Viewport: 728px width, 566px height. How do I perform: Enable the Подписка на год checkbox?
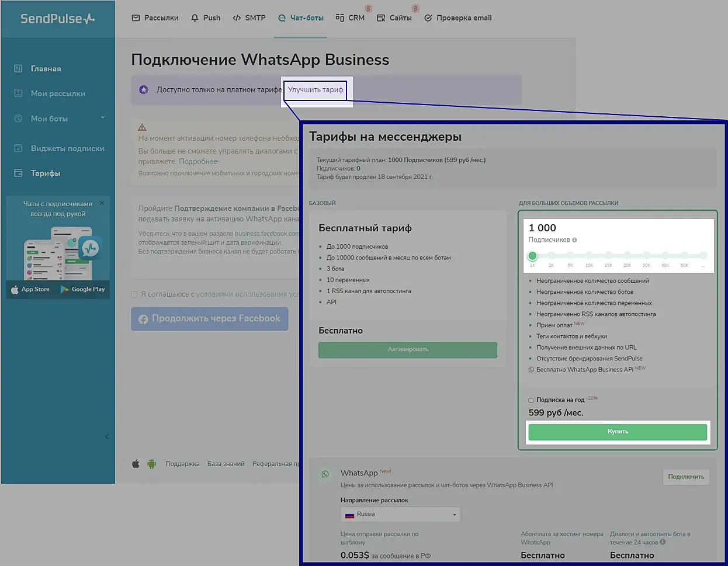(x=531, y=400)
